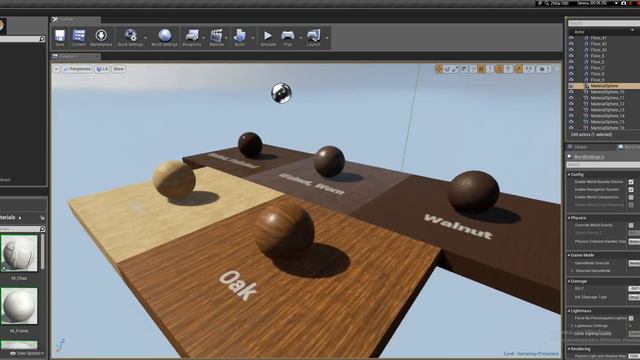Toggle the orange rotation snapping icon

[x=499, y=69]
